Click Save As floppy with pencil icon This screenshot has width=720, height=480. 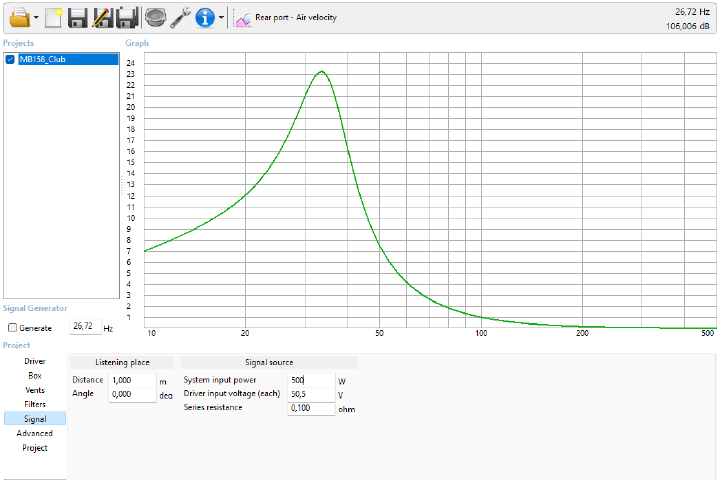point(102,17)
